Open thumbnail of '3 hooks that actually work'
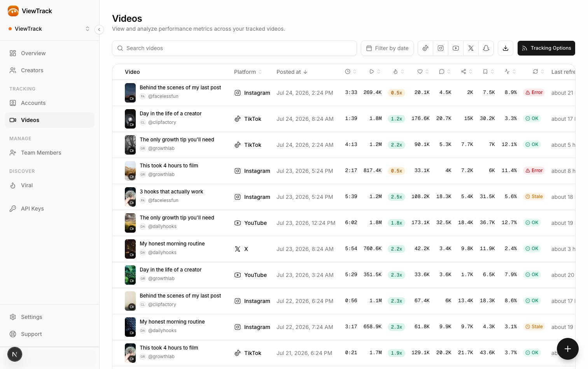 tap(130, 197)
